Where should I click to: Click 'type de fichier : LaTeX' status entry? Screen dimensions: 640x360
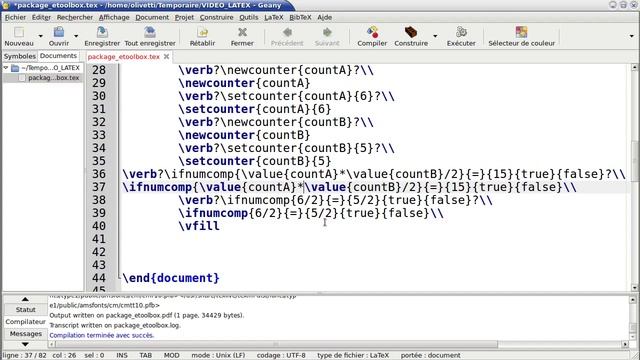[353, 355]
